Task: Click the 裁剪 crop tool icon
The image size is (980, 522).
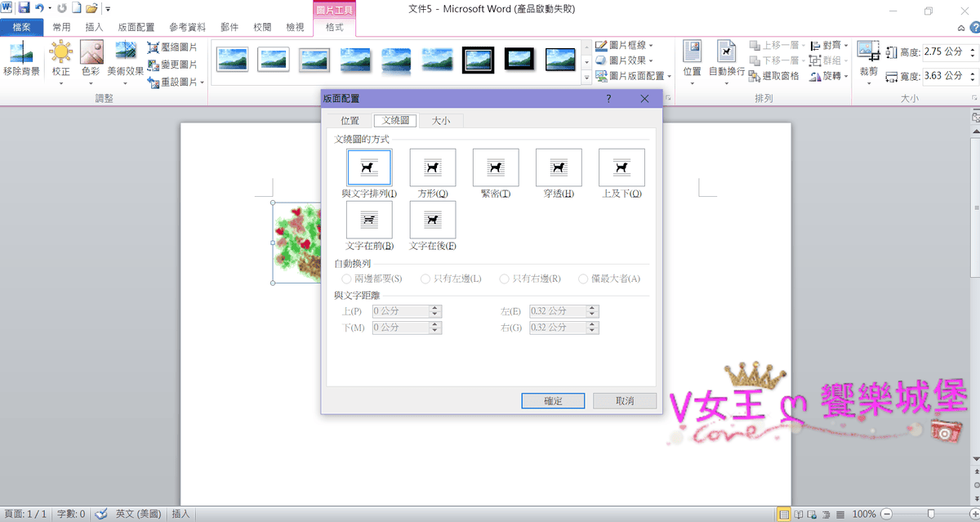Action: pos(868,53)
